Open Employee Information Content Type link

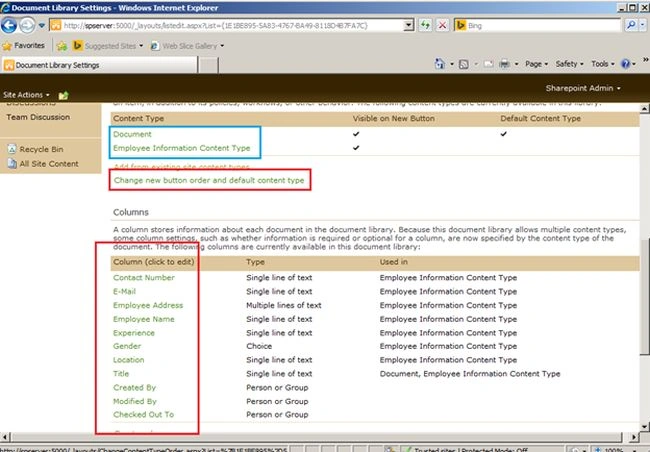182,148
